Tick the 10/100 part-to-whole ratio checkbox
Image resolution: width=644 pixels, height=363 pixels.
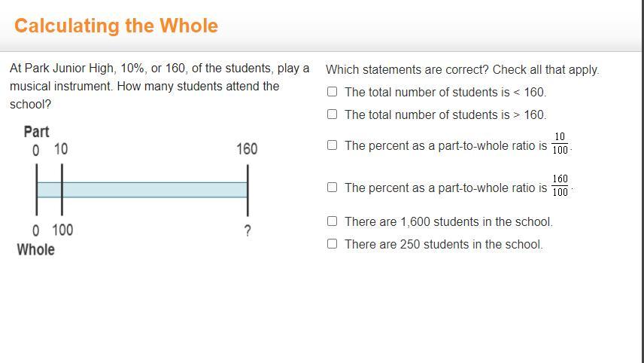point(333,145)
